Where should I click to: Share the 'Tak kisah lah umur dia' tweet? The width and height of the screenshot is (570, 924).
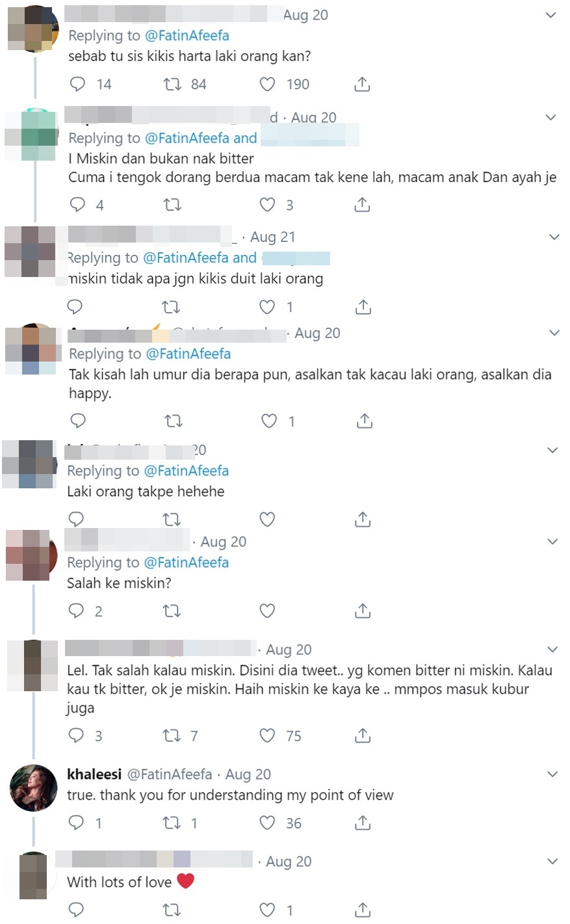(365, 421)
